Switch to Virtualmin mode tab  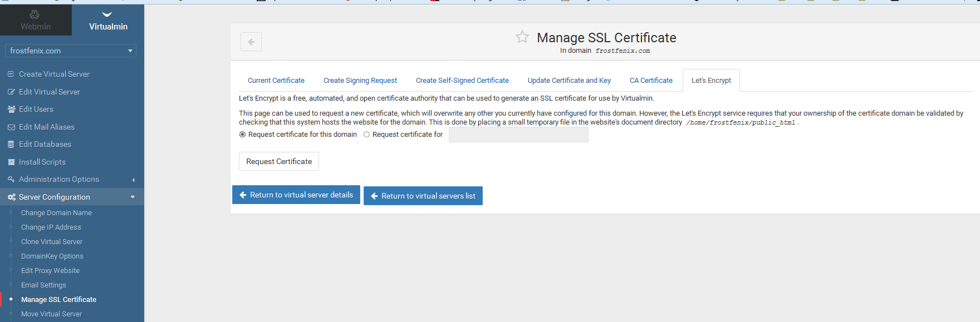click(x=108, y=20)
